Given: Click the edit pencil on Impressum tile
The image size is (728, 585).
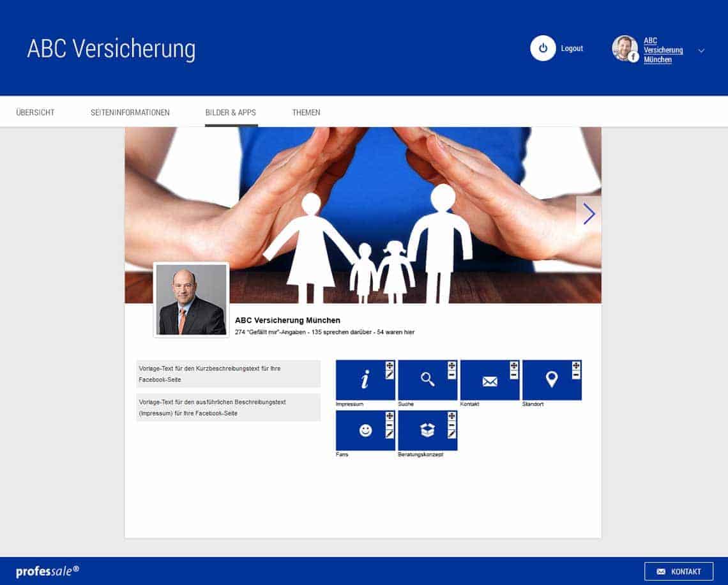Looking at the screenshot, I should point(390,374).
